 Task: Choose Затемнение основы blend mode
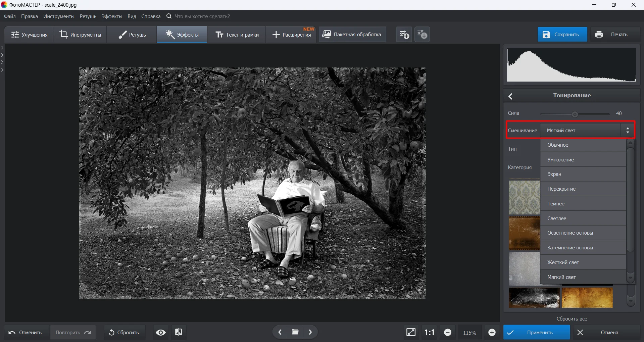point(583,248)
